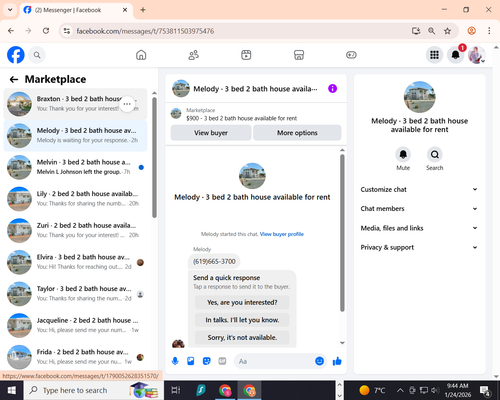Attach a photo with the image icon

tap(191, 361)
